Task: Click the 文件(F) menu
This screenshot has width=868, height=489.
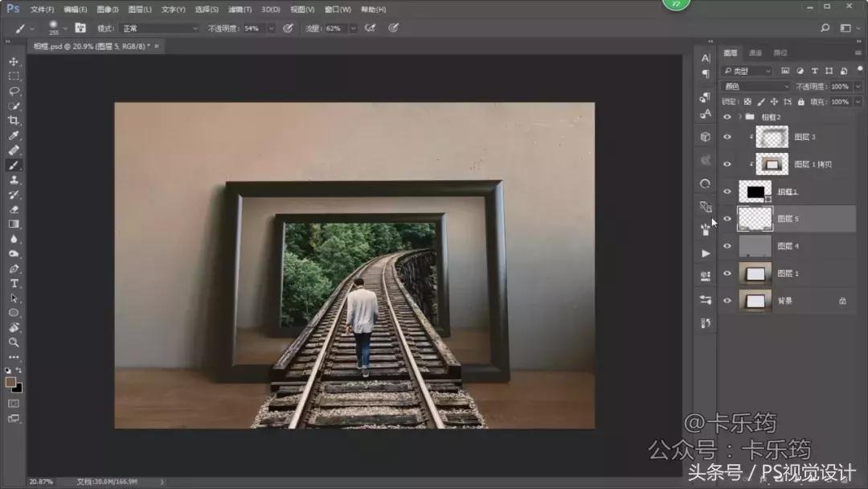Action: (x=42, y=10)
